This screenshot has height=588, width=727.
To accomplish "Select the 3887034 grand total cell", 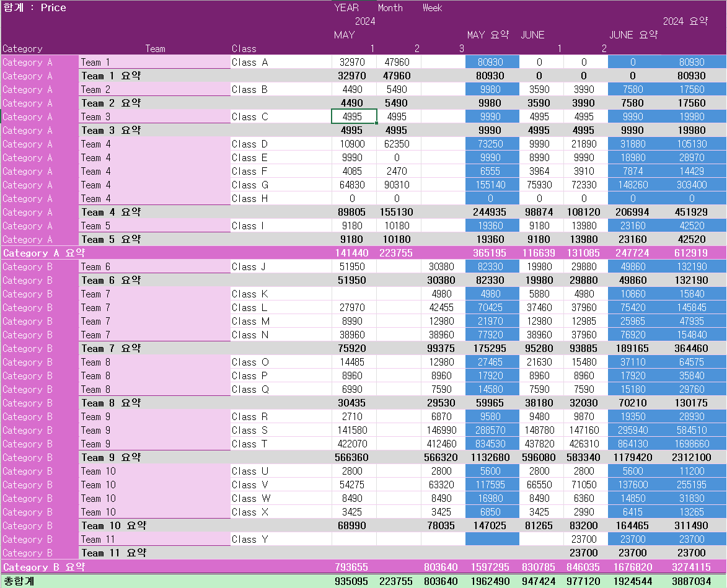I will click(691, 581).
